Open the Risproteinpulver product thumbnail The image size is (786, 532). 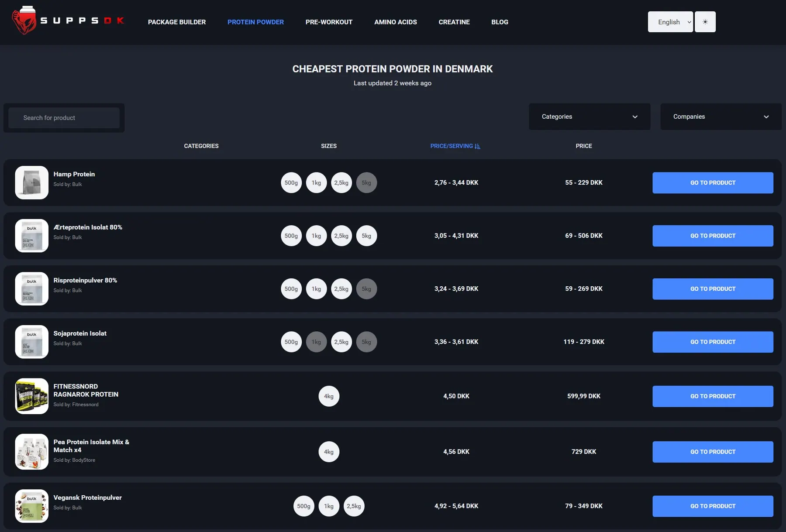click(x=32, y=289)
